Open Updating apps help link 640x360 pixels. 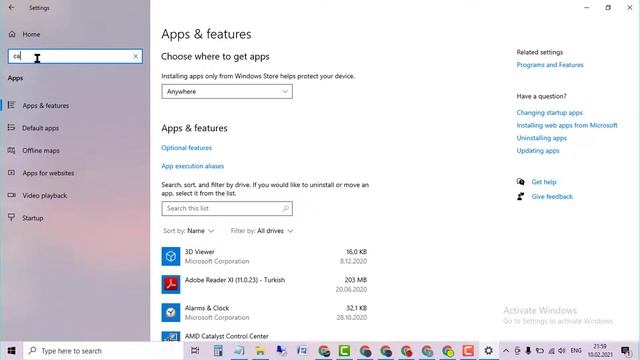(538, 151)
